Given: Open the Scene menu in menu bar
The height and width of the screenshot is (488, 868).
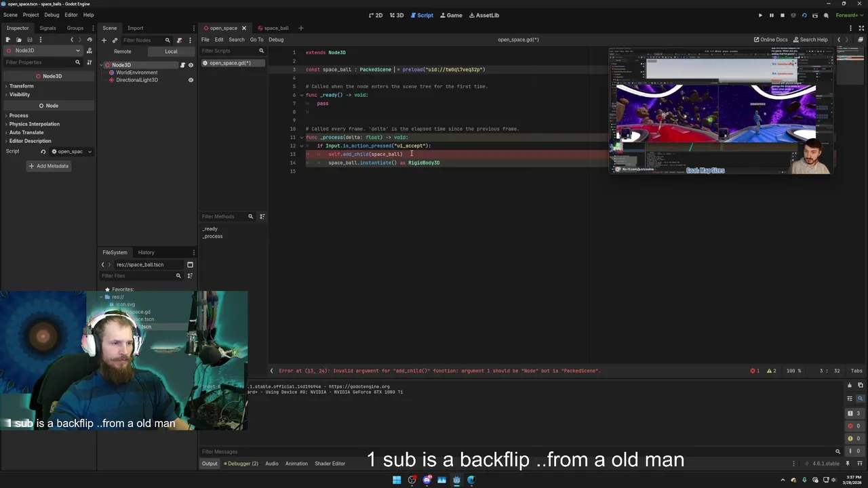Looking at the screenshot, I should click(10, 15).
